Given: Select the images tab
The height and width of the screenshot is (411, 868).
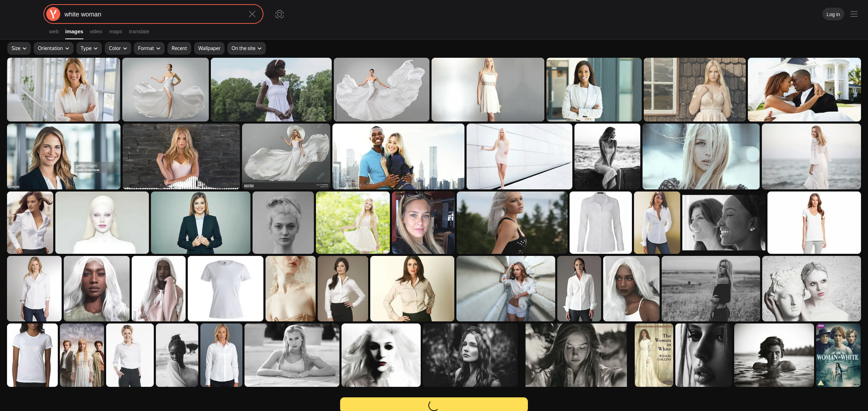Looking at the screenshot, I should pyautogui.click(x=74, y=32).
